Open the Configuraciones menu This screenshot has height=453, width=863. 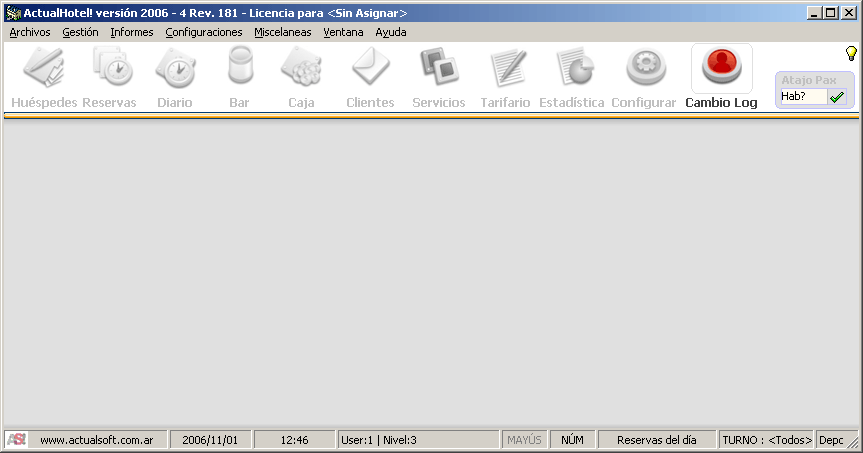click(204, 32)
